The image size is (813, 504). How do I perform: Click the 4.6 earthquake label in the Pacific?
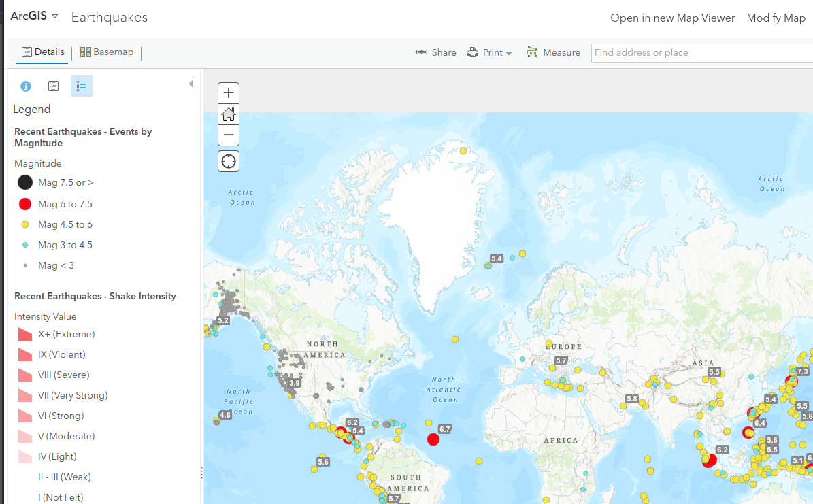pyautogui.click(x=225, y=415)
